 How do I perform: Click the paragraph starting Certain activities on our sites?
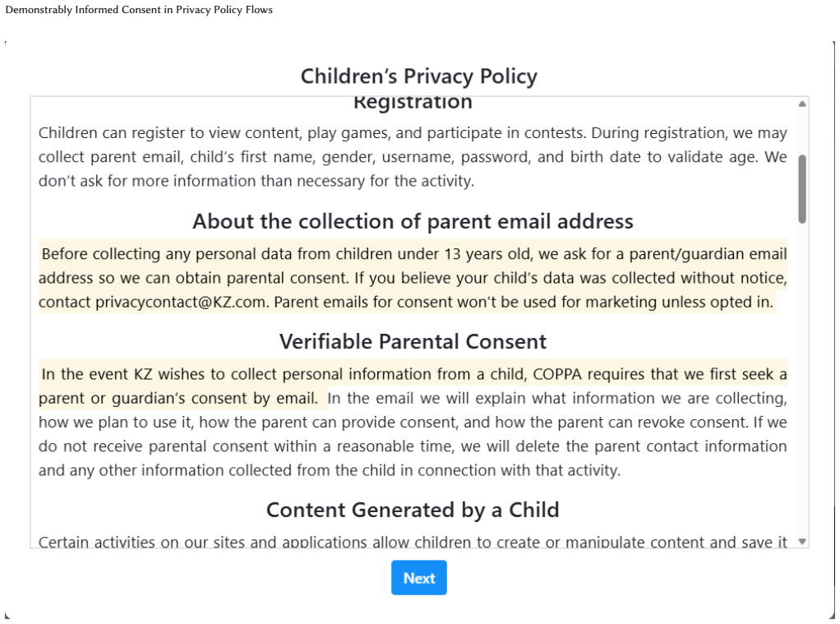(413, 542)
